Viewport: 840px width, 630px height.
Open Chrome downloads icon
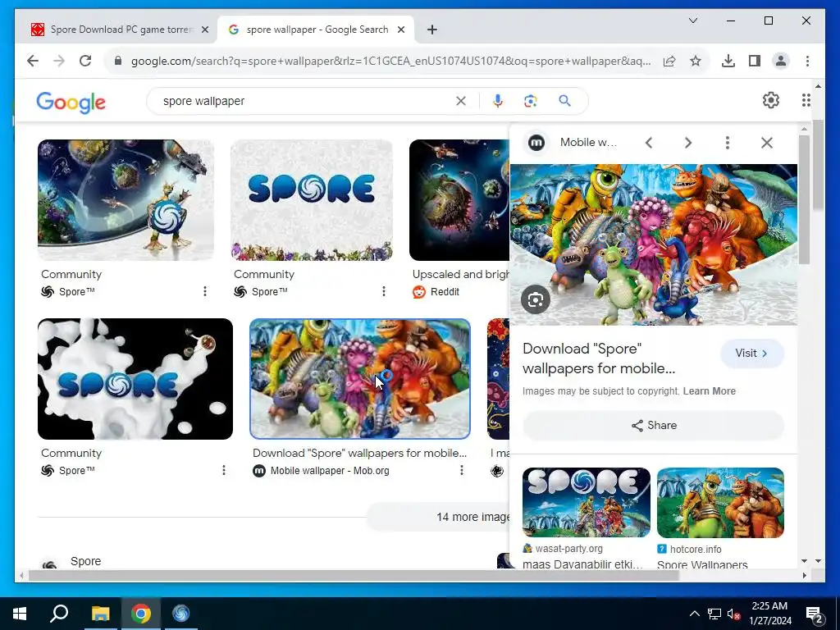pos(728,61)
